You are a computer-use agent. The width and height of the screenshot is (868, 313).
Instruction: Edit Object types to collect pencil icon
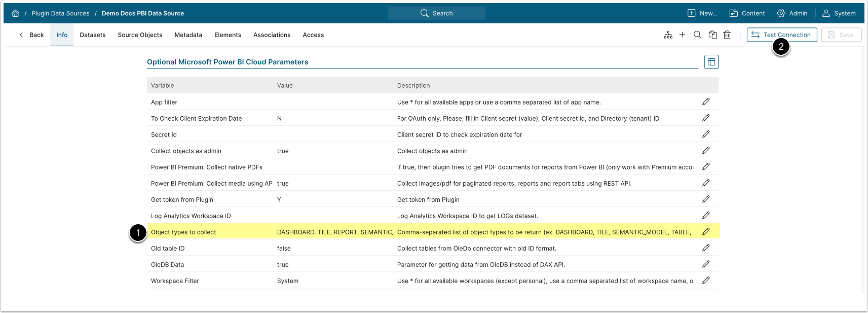click(x=706, y=232)
